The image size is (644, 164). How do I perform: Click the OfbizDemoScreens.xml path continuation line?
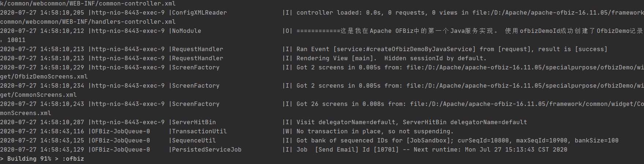tap(44, 77)
